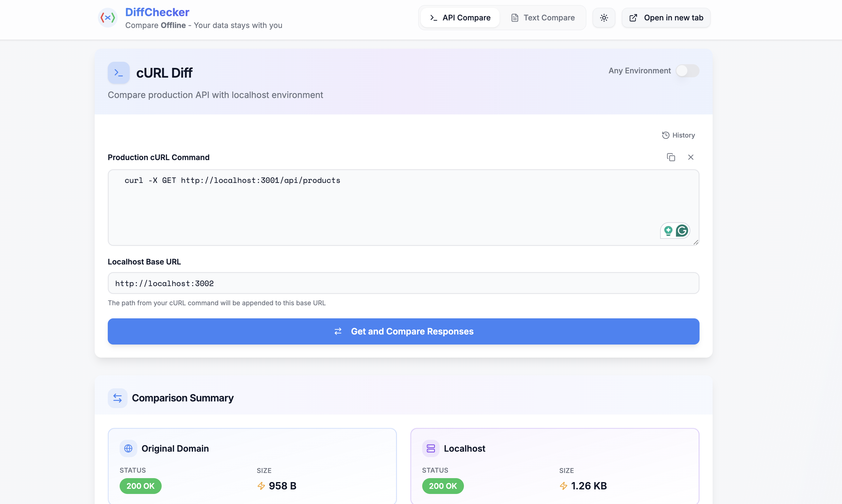The image size is (842, 504).
Task: Copy the Production cURL Command
Action: click(x=671, y=157)
